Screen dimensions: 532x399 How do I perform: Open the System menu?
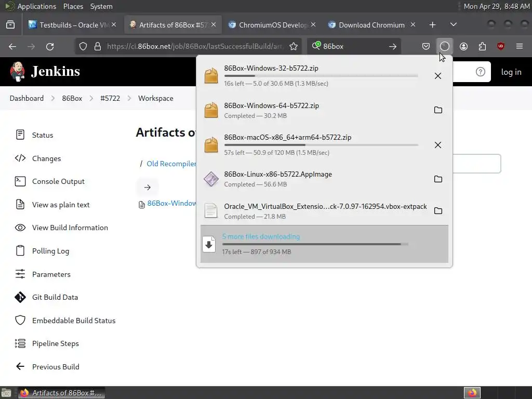pyautogui.click(x=101, y=6)
